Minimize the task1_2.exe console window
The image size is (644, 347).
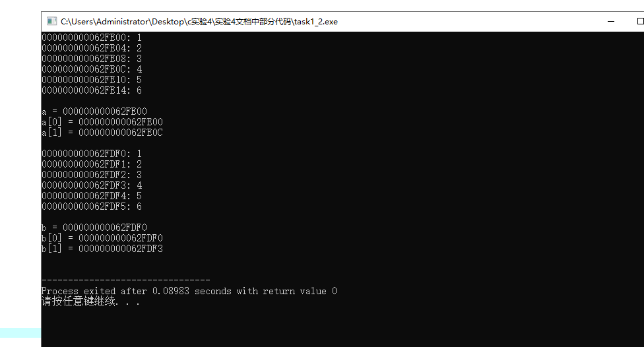click(x=611, y=21)
